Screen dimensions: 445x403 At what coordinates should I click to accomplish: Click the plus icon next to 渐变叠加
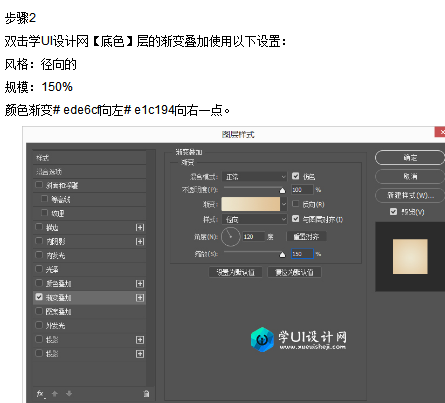(140, 298)
